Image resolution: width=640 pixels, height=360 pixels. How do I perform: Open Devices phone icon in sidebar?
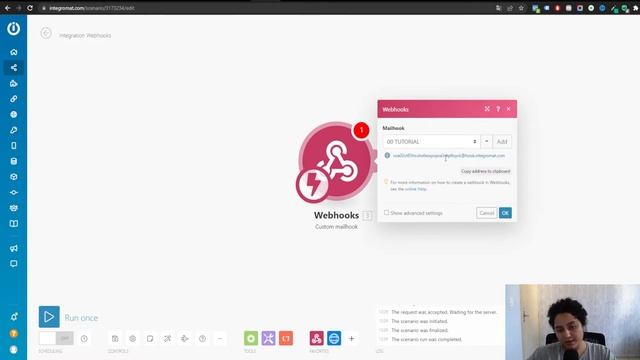pos(13,146)
